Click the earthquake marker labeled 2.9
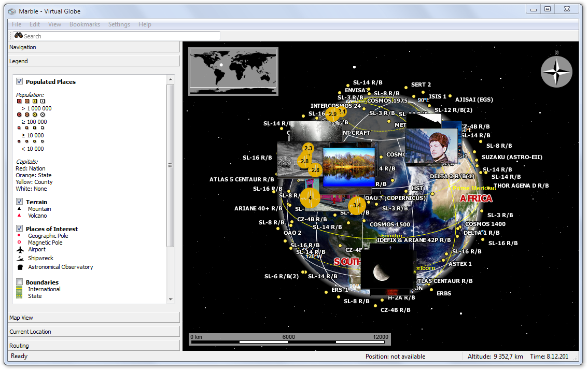The height and width of the screenshot is (370, 588). point(332,113)
